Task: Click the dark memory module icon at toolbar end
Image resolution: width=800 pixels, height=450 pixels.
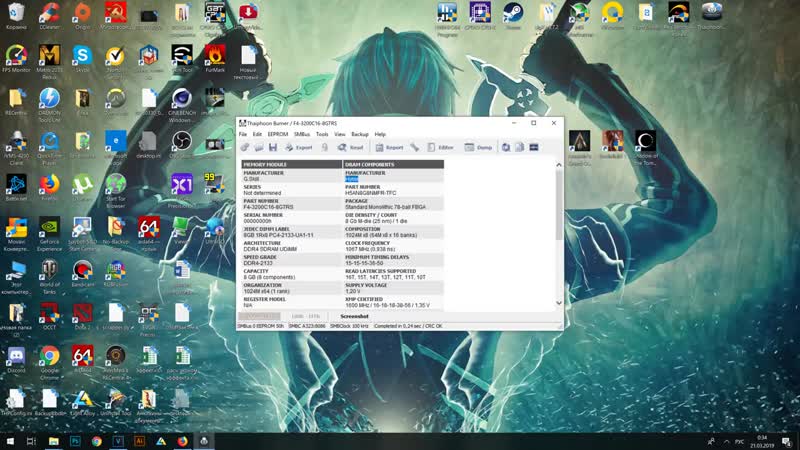Action: point(534,147)
